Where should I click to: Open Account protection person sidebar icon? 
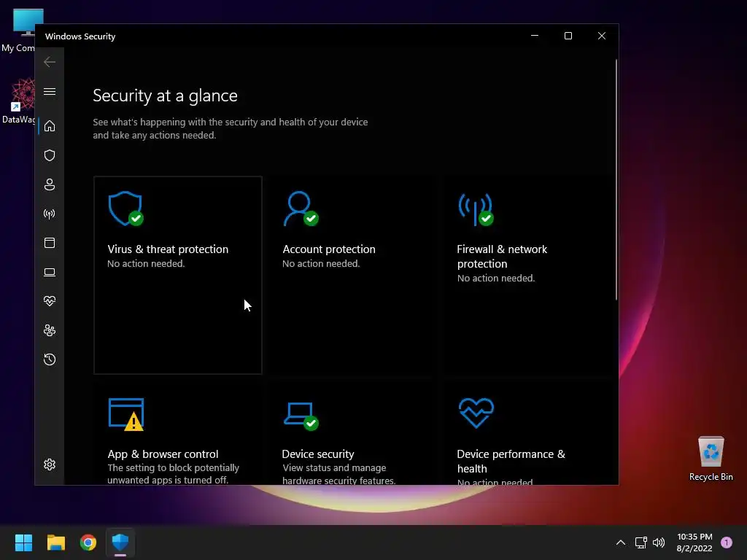[50, 184]
